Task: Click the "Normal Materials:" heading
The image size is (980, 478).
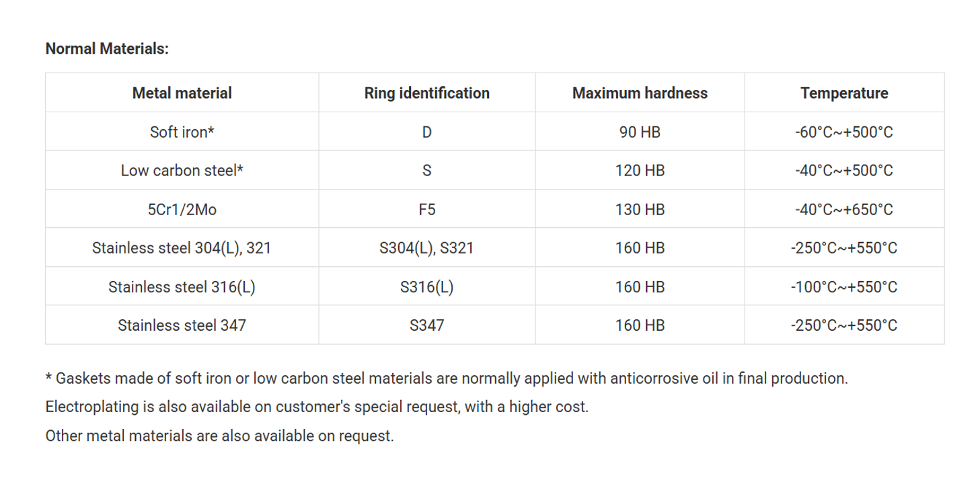Action: [107, 49]
